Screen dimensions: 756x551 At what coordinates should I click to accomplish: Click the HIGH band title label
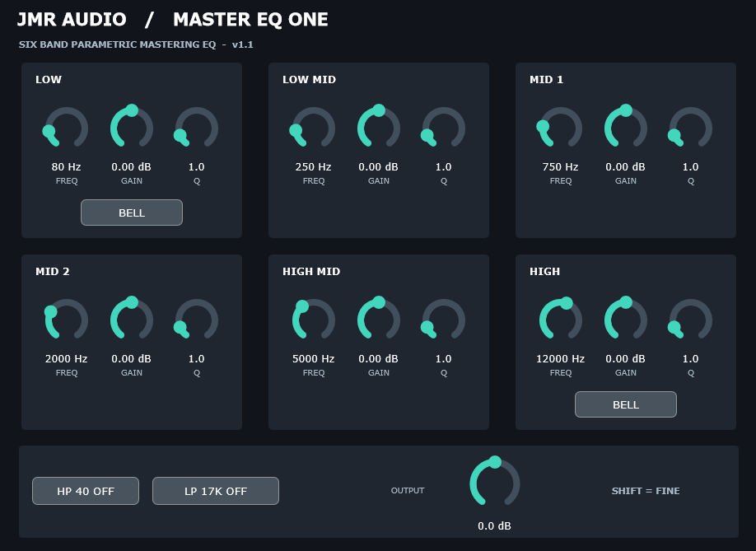click(545, 272)
